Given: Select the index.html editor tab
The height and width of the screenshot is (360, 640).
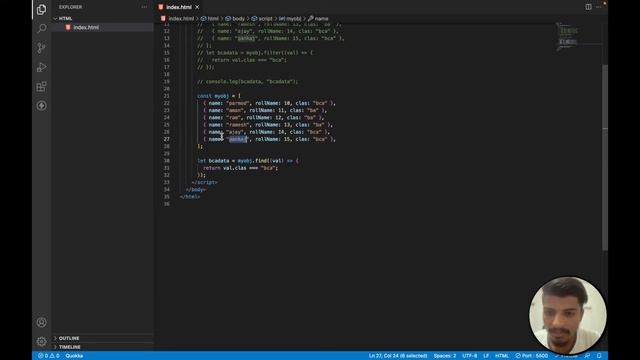Looking at the screenshot, I should point(179,7).
